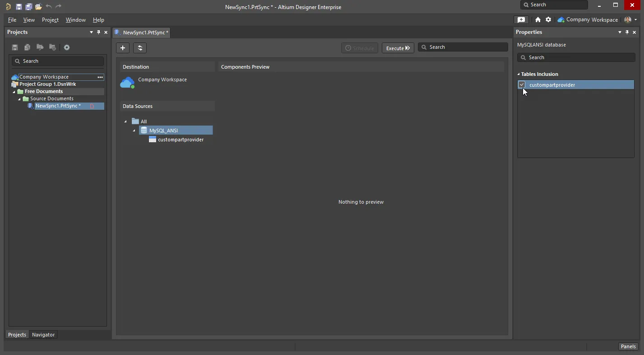This screenshot has width=644, height=355.
Task: Open the Home page icon
Action: coord(538,19)
